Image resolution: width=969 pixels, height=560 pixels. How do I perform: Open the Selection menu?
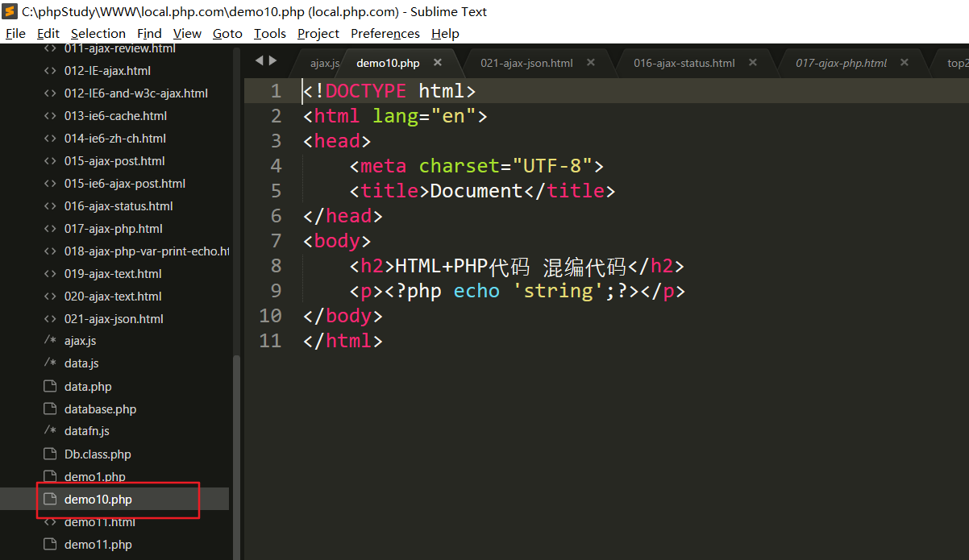click(98, 34)
